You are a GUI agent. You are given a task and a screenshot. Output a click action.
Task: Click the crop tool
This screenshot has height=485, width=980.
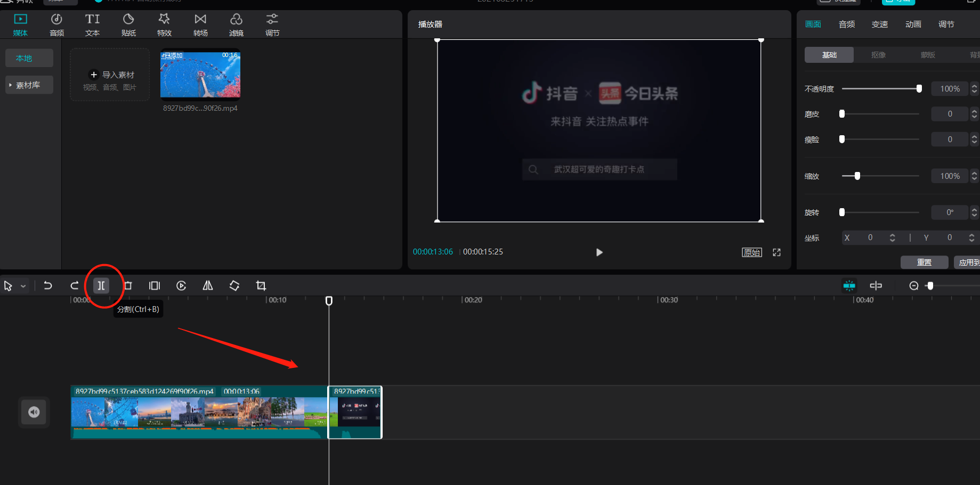click(x=261, y=286)
